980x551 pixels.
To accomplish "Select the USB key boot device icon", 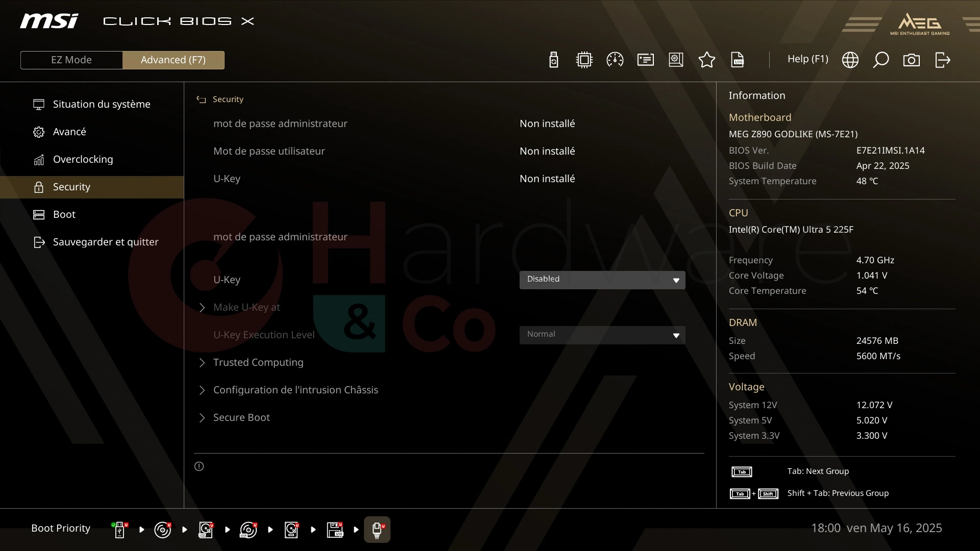I will click(120, 530).
